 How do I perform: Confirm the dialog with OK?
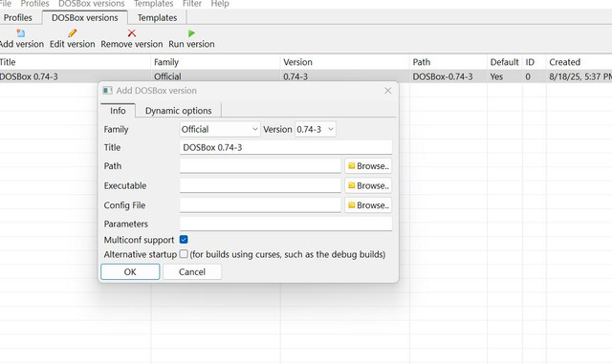tap(130, 271)
